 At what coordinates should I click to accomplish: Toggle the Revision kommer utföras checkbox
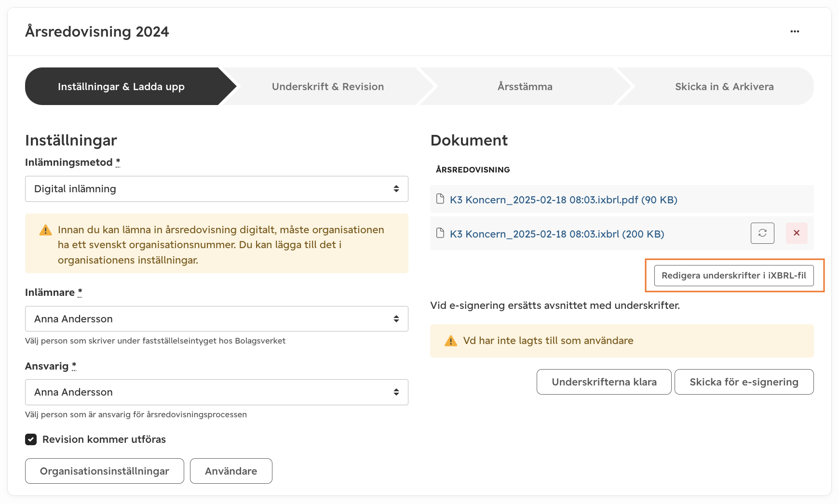[31, 439]
